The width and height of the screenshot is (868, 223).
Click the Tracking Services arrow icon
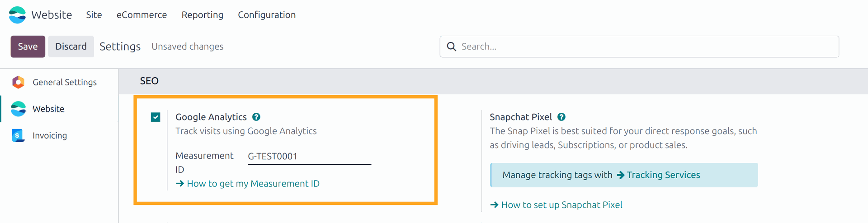click(621, 175)
